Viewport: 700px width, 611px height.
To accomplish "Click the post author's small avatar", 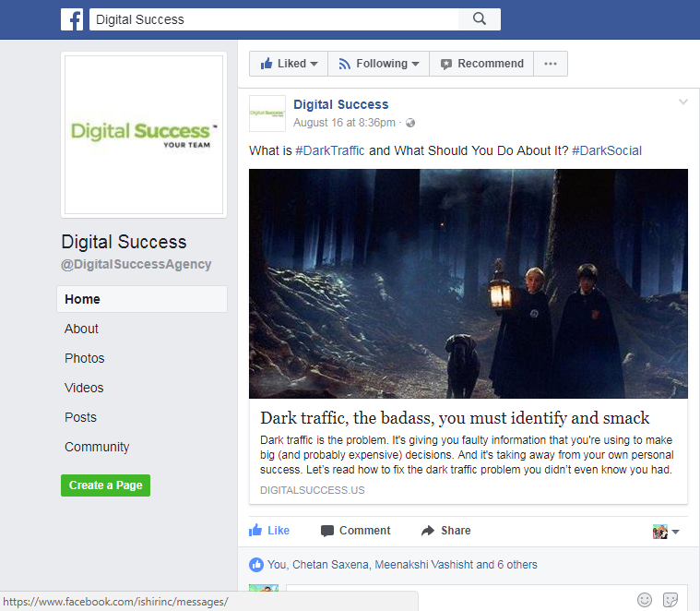I will tap(267, 114).
